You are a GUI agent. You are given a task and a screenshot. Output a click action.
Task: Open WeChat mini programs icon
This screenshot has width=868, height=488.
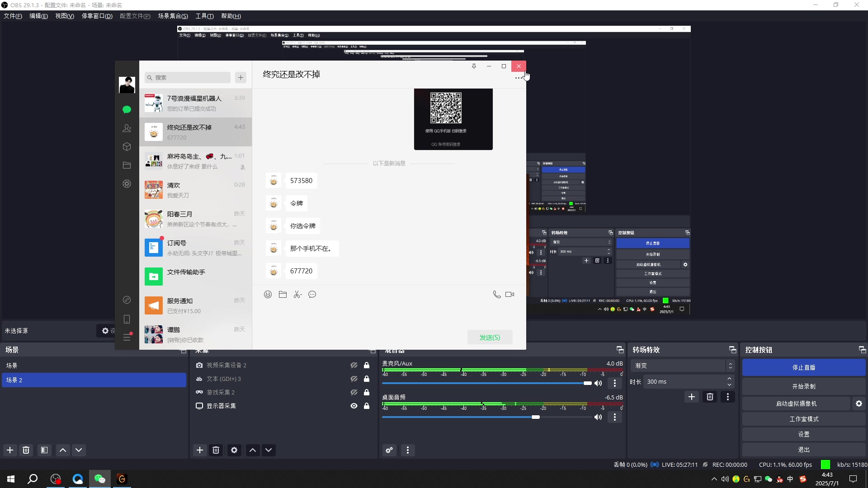(x=127, y=300)
